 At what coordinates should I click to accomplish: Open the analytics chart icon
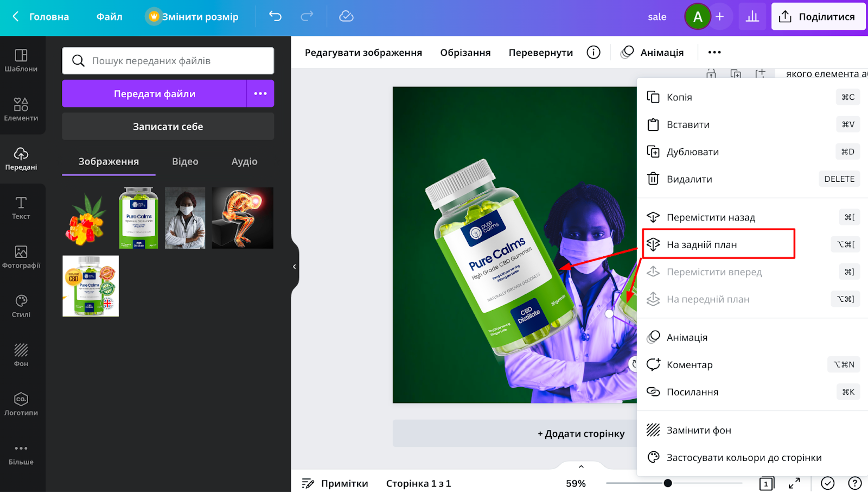click(x=752, y=17)
